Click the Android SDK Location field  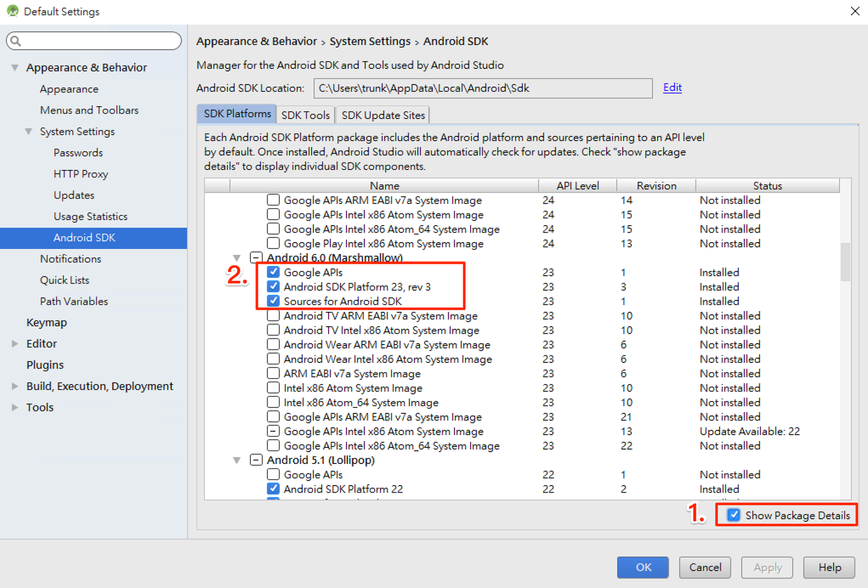click(483, 88)
